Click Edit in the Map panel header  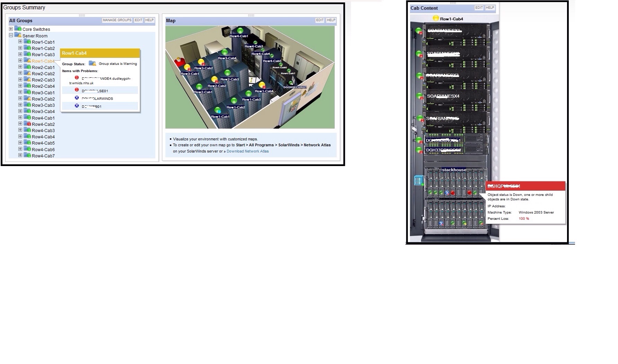[320, 20]
